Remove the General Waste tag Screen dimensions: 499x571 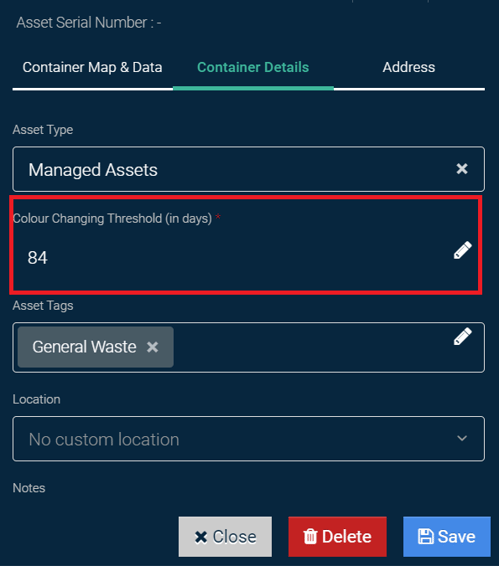tap(153, 347)
